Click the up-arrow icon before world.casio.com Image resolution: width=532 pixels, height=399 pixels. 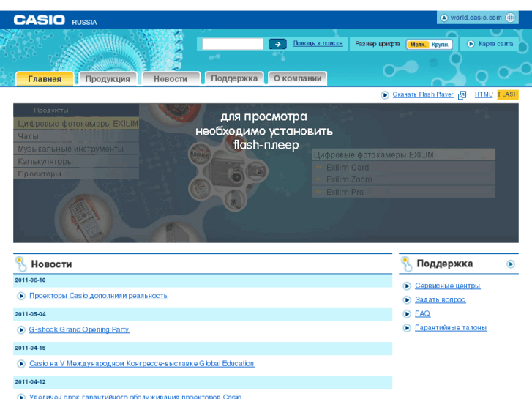point(444,18)
